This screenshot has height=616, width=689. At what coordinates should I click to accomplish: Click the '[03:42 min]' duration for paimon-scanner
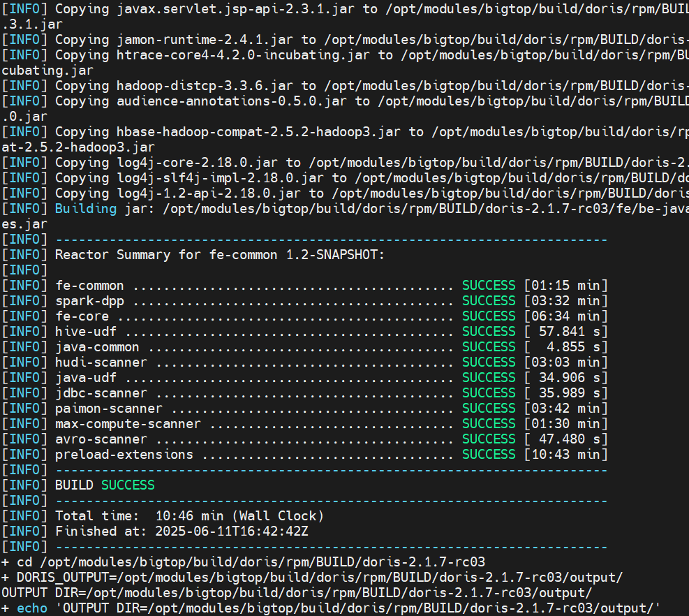pyautogui.click(x=566, y=409)
